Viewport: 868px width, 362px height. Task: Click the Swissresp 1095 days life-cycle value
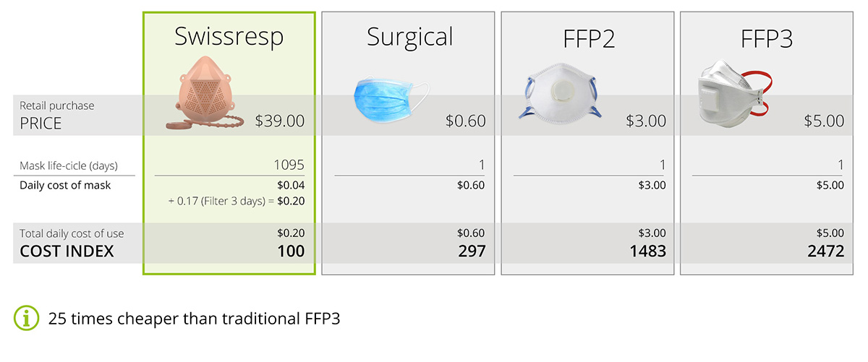[x=289, y=165]
